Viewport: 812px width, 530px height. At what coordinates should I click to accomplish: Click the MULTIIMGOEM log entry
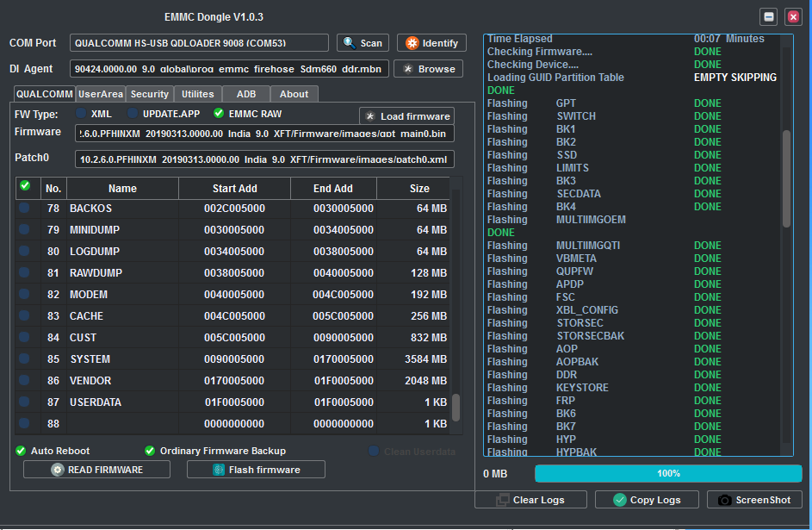(x=591, y=220)
